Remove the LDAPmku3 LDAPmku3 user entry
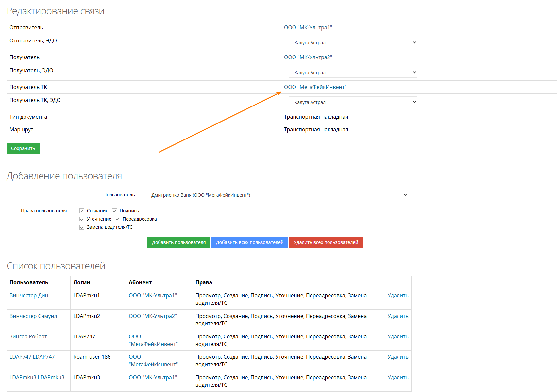This screenshot has height=392, width=557. pos(398,378)
